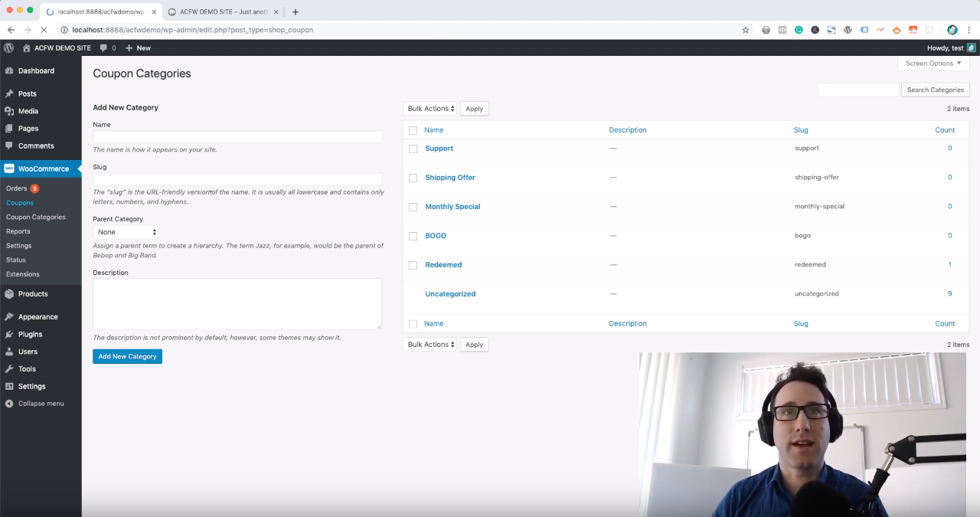This screenshot has width=980, height=517.
Task: Open the Coupon Categories submenu item
Action: [x=36, y=217]
